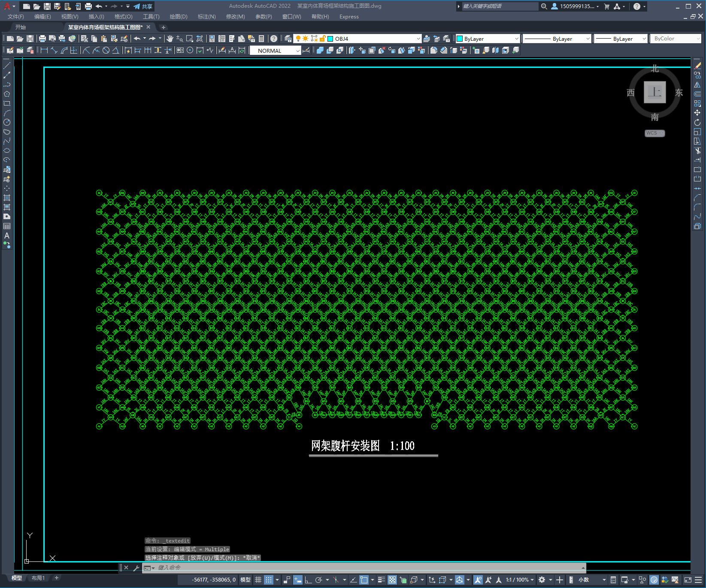Toggle polar tracking in status bar
Image resolution: width=706 pixels, height=588 pixels.
(318, 580)
